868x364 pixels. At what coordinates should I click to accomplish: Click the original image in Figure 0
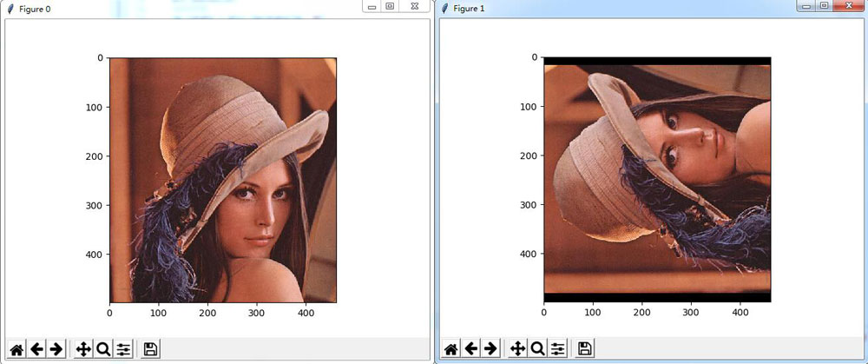223,180
